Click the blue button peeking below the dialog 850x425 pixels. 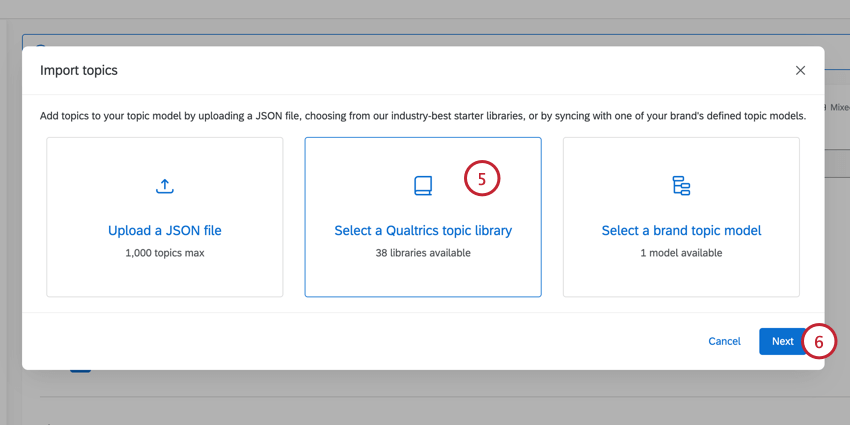80,370
